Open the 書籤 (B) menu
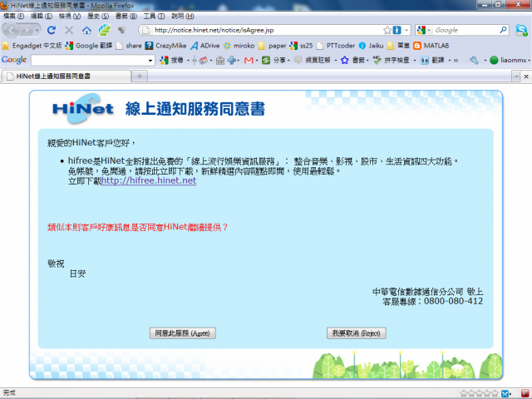 (x=126, y=16)
